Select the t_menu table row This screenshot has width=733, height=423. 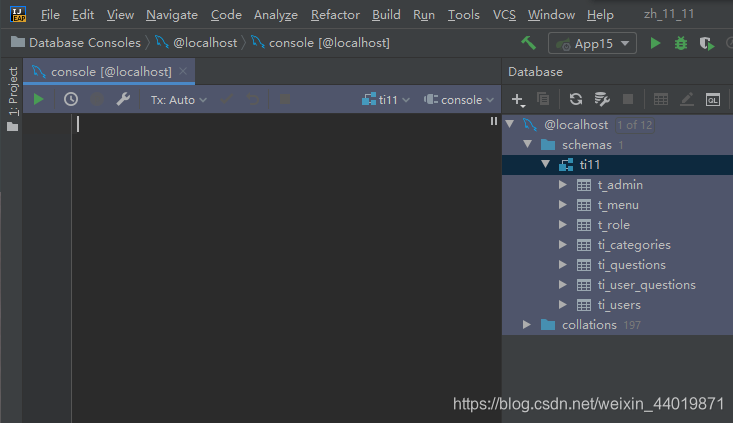[618, 205]
